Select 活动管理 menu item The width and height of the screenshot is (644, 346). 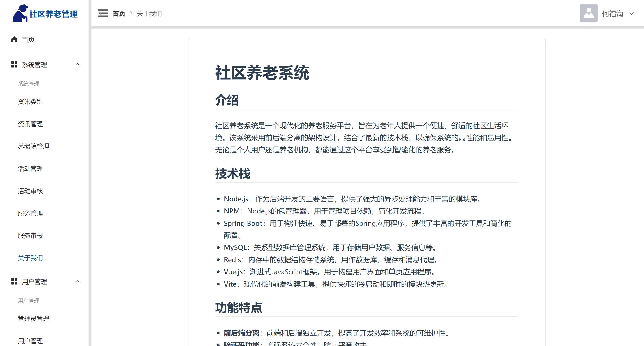tap(30, 169)
